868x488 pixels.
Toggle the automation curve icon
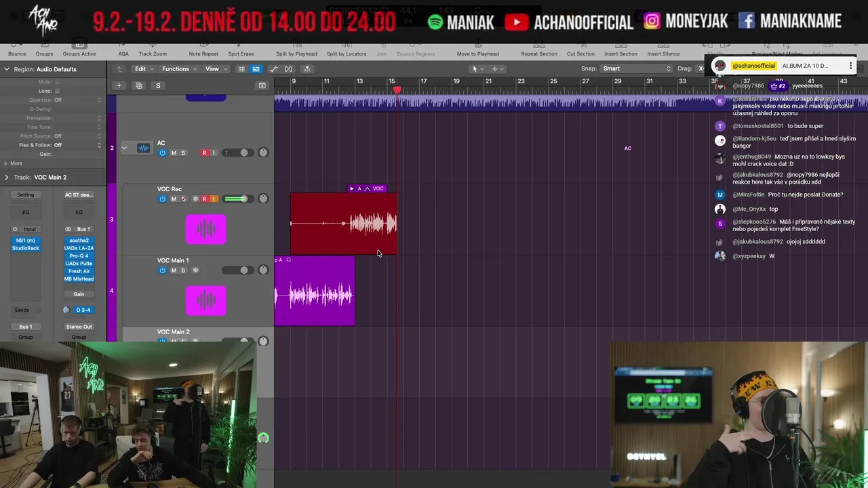point(273,68)
